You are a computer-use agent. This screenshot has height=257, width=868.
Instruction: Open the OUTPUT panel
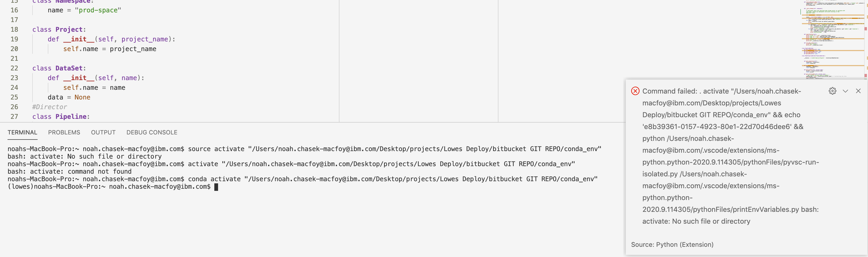pyautogui.click(x=103, y=132)
